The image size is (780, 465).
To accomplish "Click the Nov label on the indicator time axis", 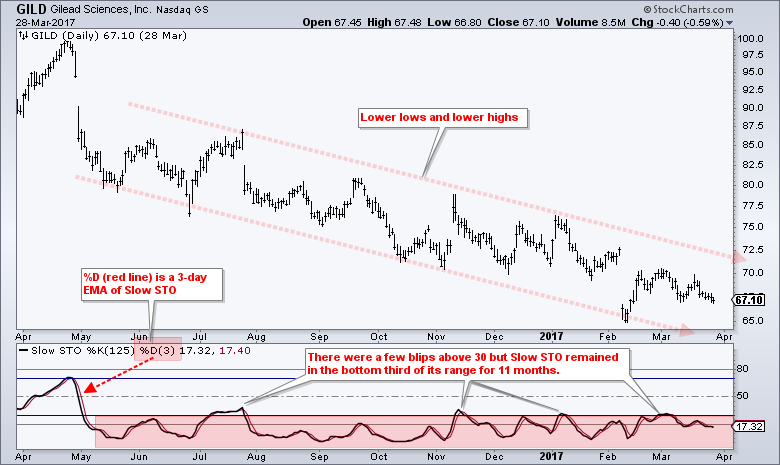I will point(436,456).
